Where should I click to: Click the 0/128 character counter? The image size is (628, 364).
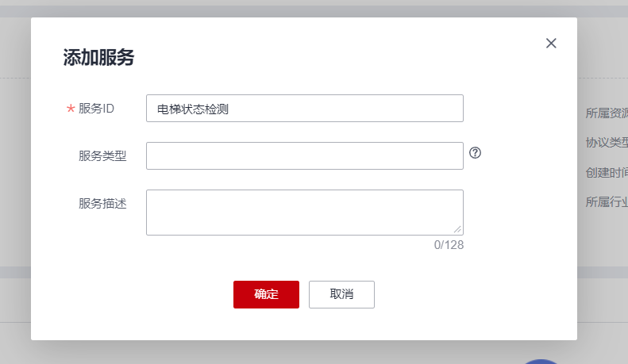(449, 245)
